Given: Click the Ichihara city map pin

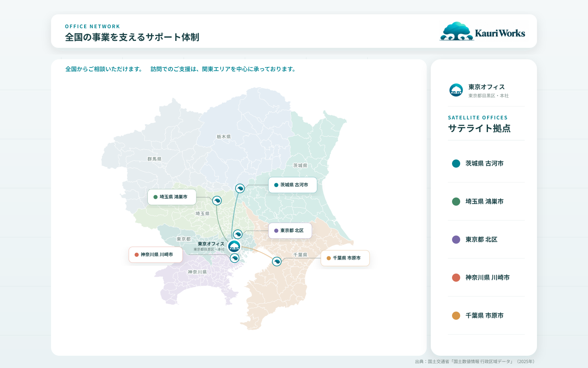Looking at the screenshot, I should [277, 261].
